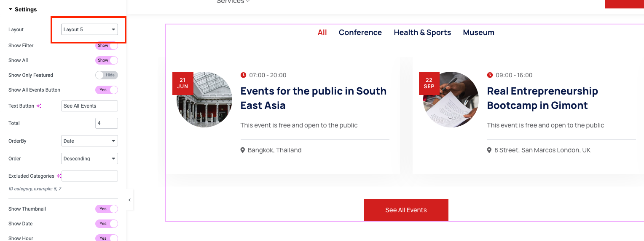
Task: Toggle the Show Filter switch
Action: click(x=107, y=46)
